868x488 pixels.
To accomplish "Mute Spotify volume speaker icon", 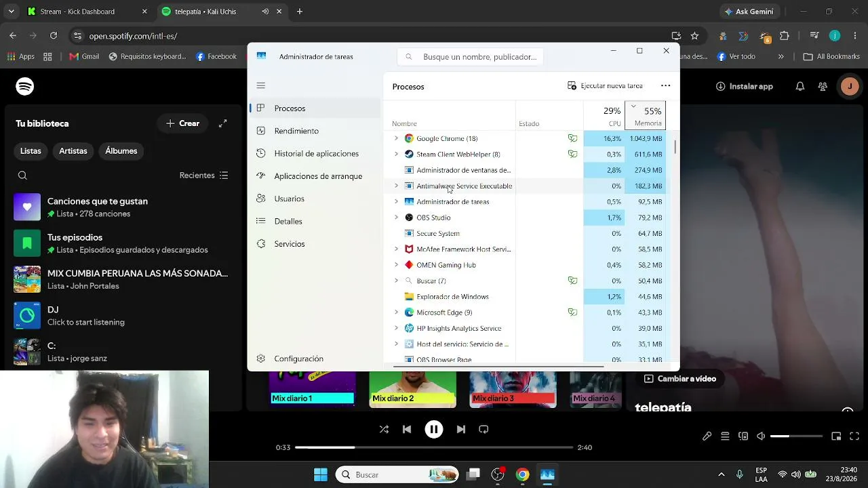I will pos(761,436).
